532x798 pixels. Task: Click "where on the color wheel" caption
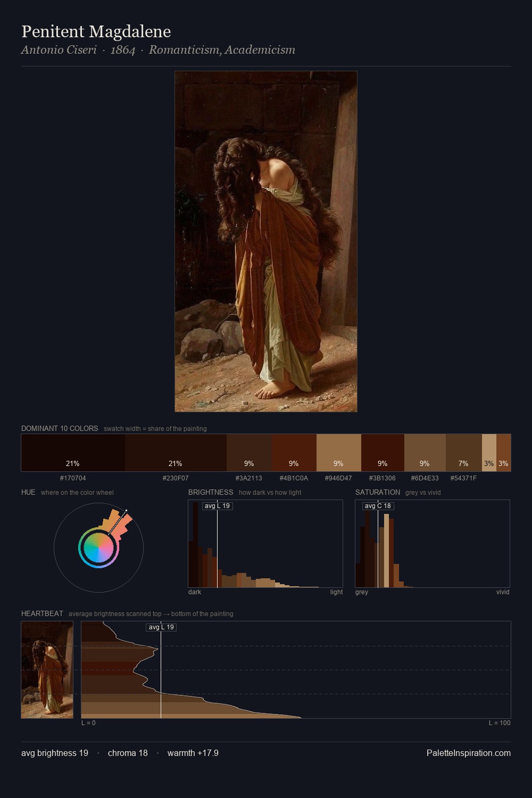coord(77,493)
